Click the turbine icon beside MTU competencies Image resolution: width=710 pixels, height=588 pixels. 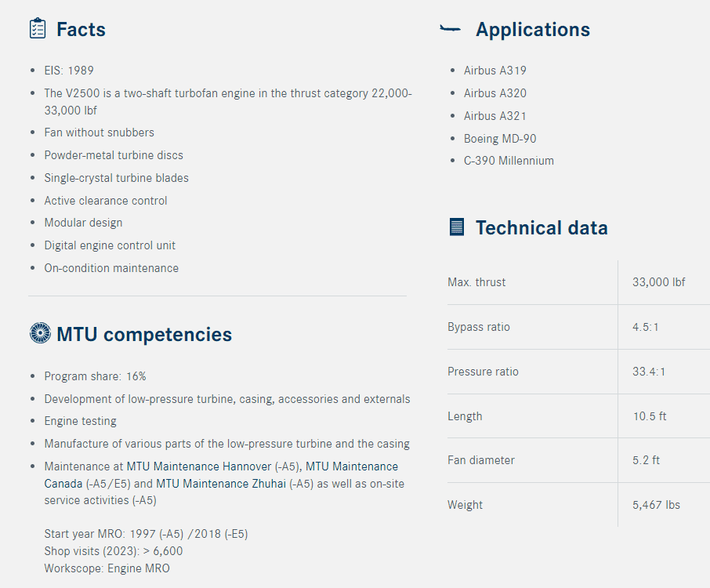click(39, 333)
